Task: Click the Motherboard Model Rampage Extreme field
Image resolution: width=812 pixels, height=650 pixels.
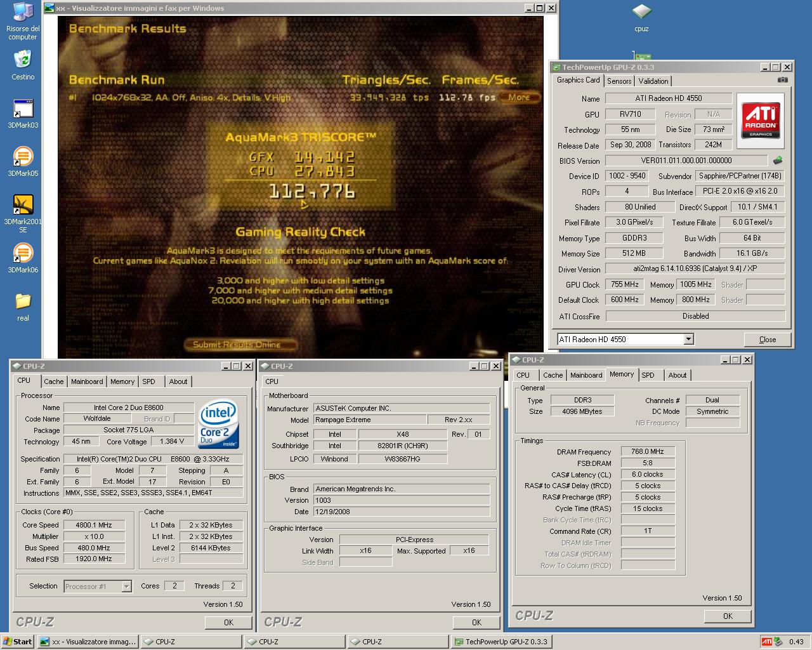Action: 370,420
